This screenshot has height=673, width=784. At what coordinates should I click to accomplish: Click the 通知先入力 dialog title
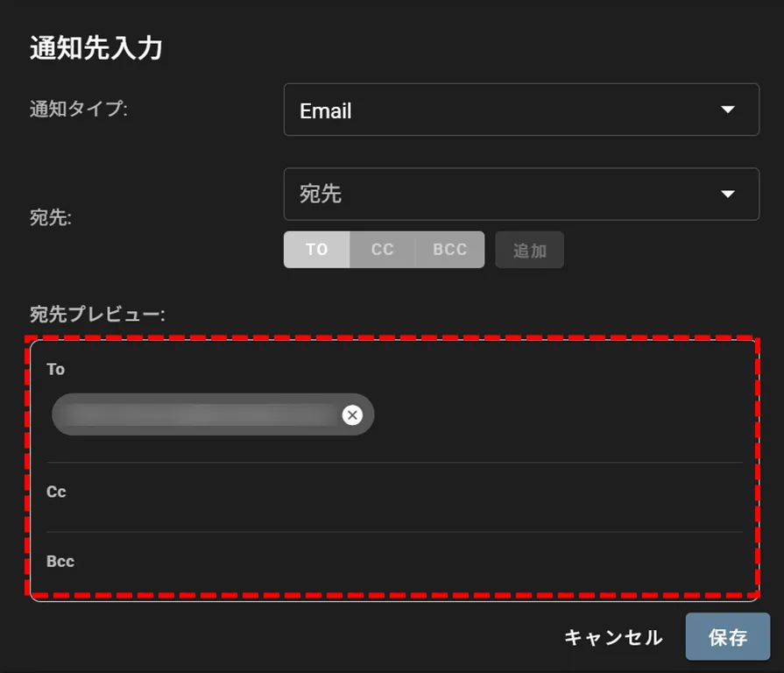coord(96,48)
